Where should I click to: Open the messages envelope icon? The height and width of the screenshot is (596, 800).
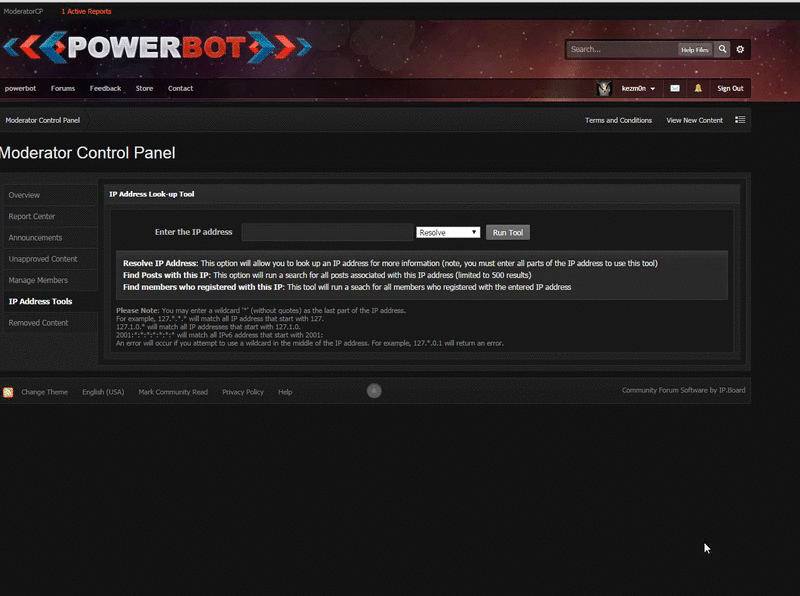pyautogui.click(x=674, y=88)
